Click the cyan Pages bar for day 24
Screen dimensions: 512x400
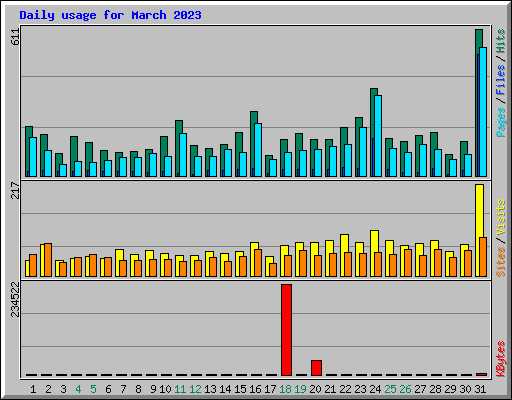tap(378, 136)
